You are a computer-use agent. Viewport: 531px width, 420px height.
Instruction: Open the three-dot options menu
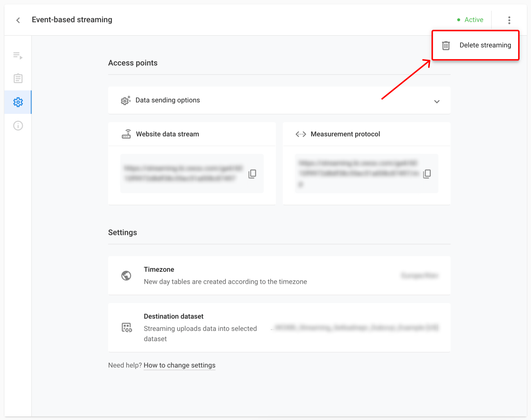pyautogui.click(x=509, y=20)
